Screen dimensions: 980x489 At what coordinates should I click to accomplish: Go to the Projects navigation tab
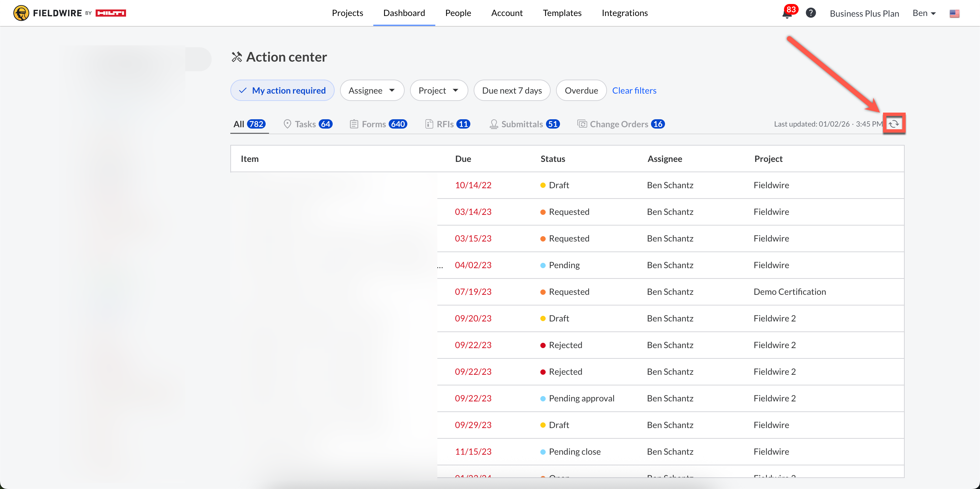coord(347,13)
